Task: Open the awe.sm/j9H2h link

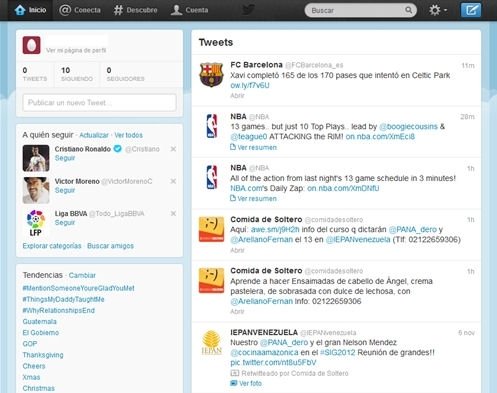Action: tap(275, 230)
